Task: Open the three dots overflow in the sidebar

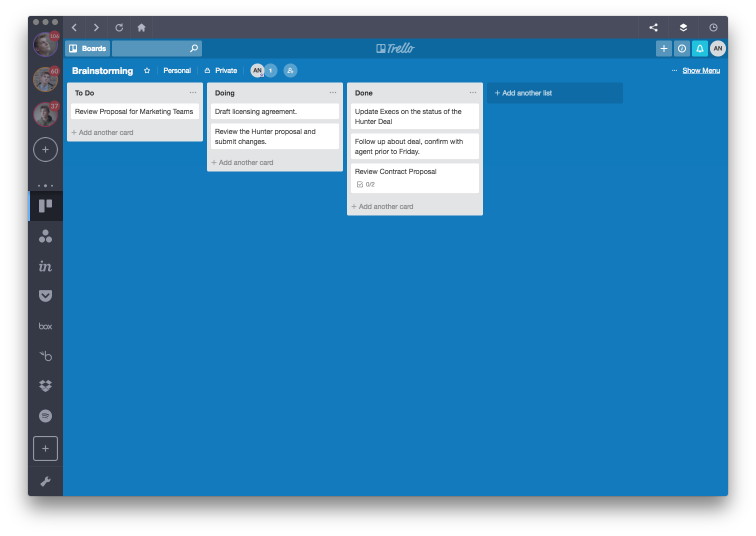Action: pos(45,185)
